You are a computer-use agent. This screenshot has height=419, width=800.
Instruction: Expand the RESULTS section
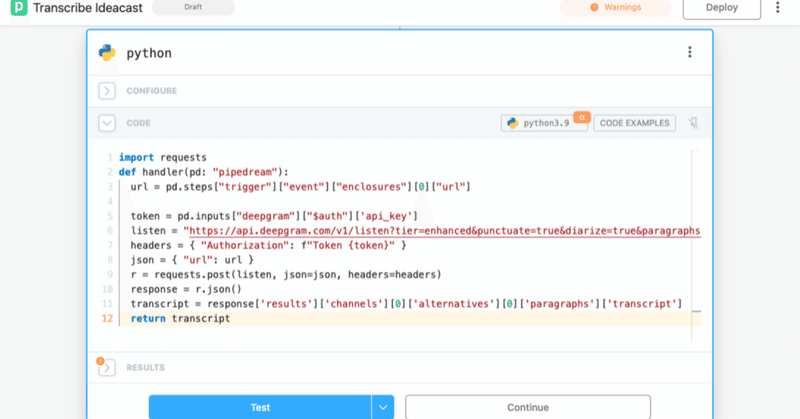107,367
